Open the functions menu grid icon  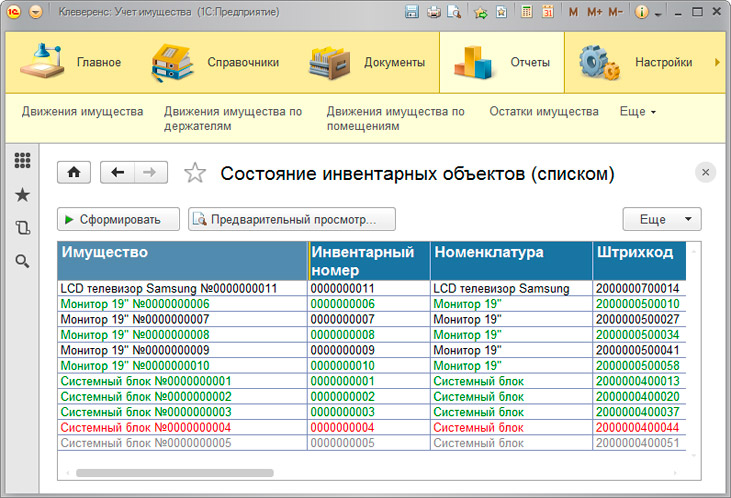22,160
